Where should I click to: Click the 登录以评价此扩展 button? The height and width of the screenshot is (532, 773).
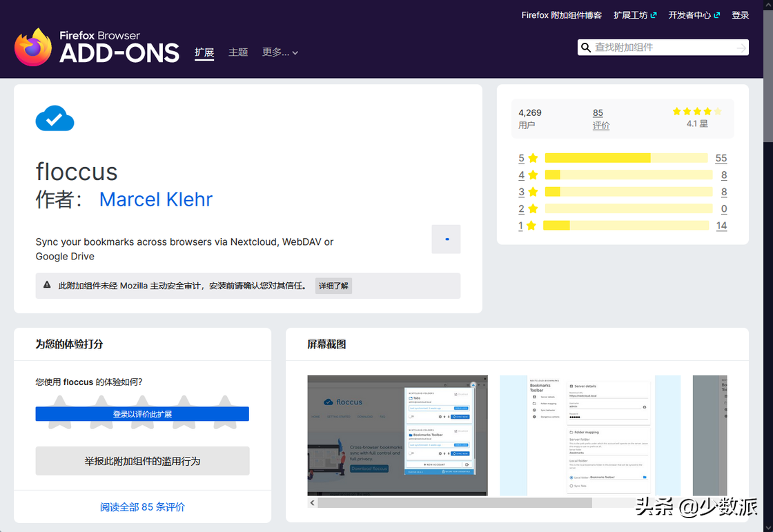click(142, 414)
